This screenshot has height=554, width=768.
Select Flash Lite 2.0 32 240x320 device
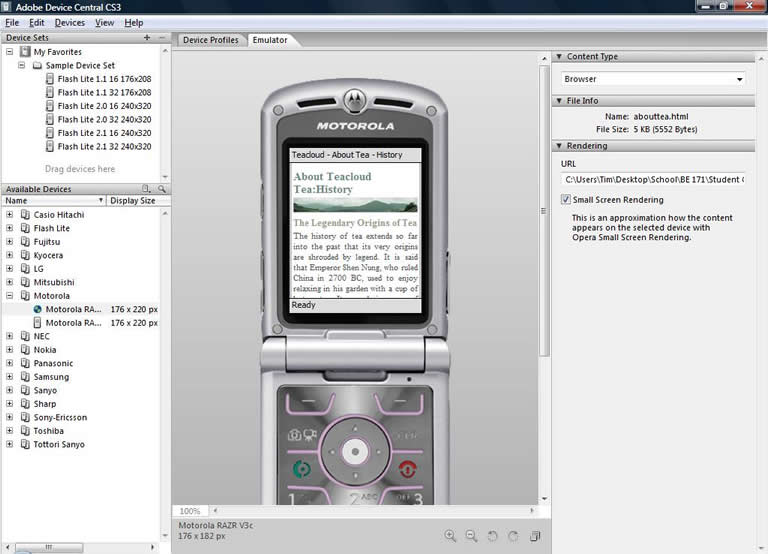click(x=98, y=120)
